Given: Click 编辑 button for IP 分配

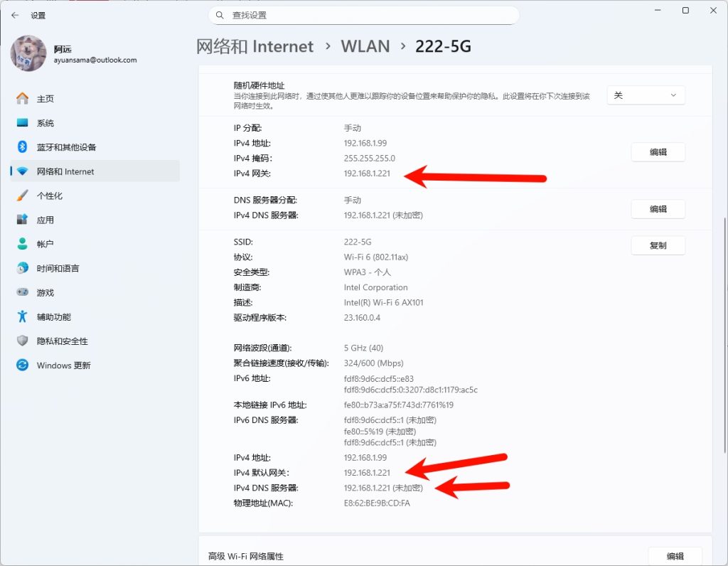Looking at the screenshot, I should 658,152.
